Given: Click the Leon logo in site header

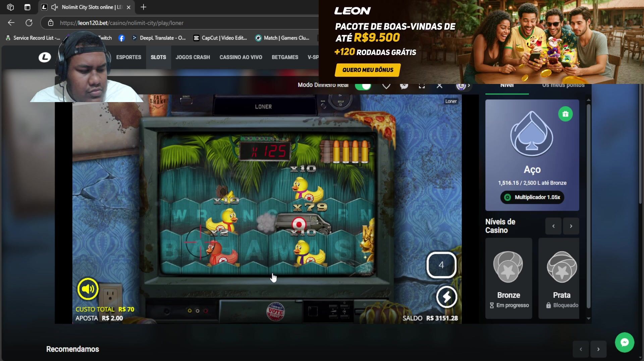Looking at the screenshot, I should pyautogui.click(x=45, y=57).
